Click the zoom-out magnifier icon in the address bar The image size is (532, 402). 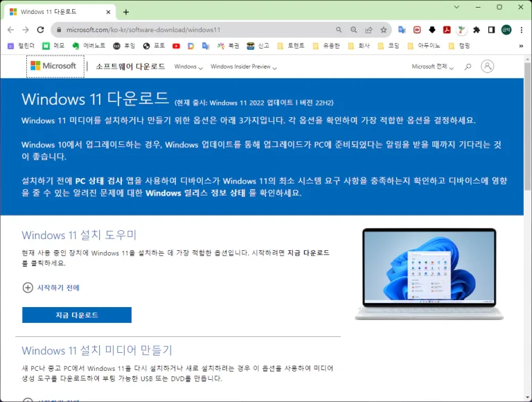tap(353, 30)
